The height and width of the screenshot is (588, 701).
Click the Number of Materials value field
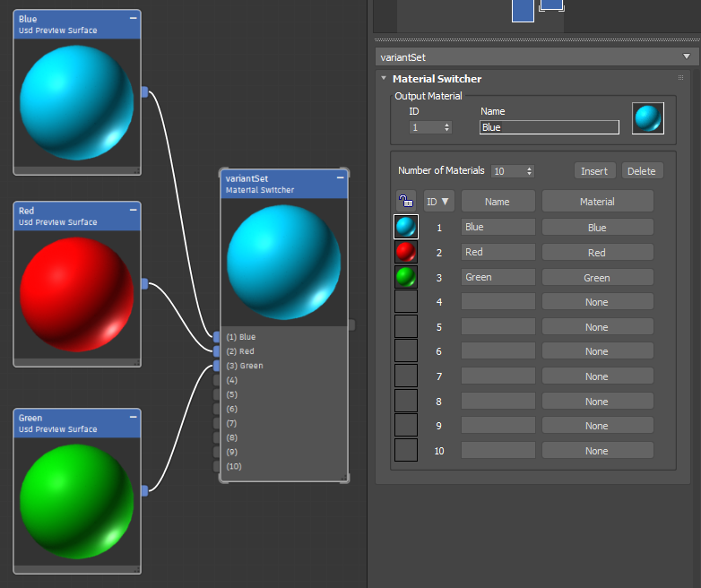(x=509, y=171)
